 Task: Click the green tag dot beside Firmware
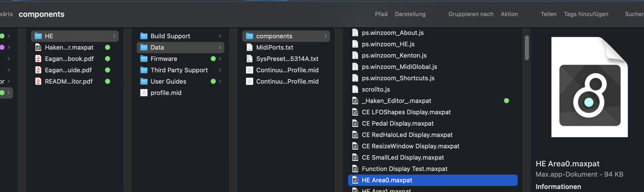click(213, 59)
